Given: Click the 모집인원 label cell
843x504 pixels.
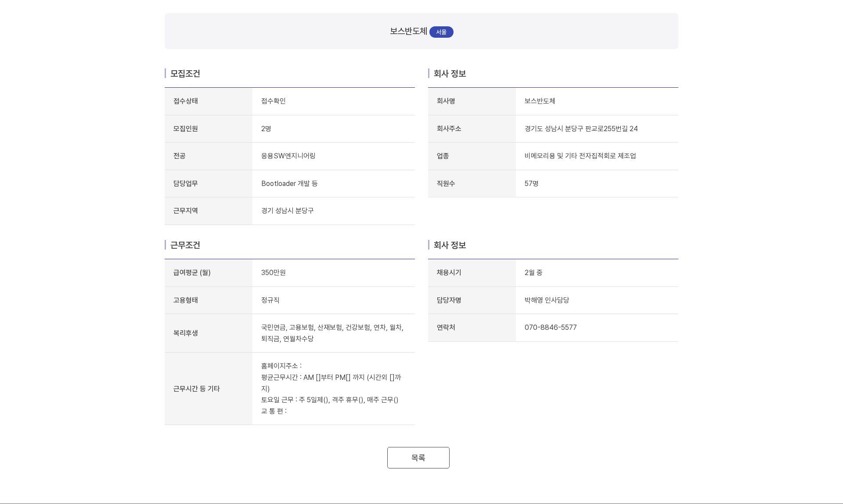Looking at the screenshot, I should pos(209,129).
